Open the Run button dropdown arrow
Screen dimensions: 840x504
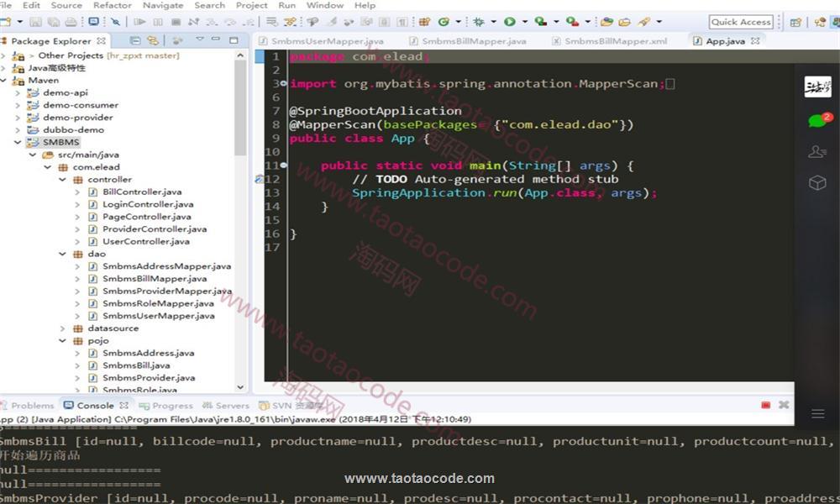point(525,22)
